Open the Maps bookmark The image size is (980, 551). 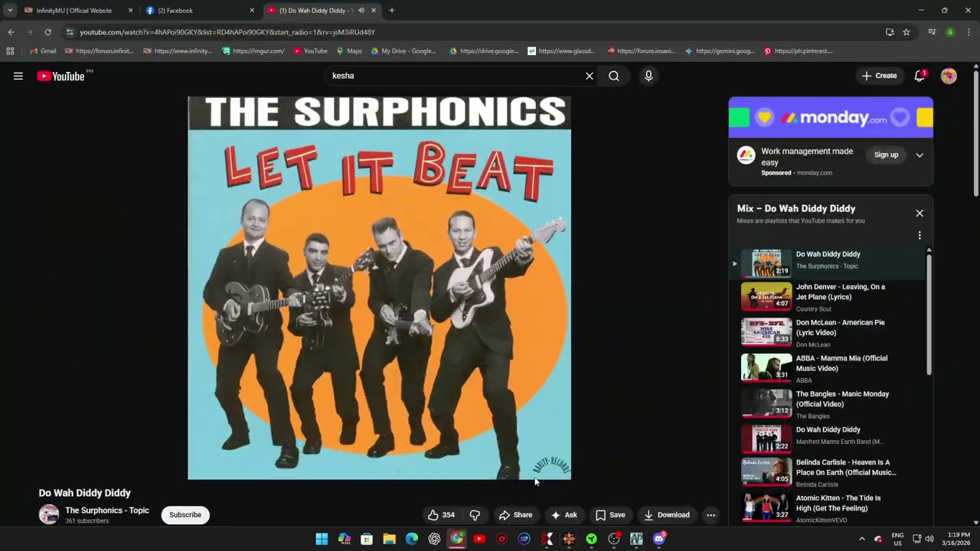click(349, 51)
